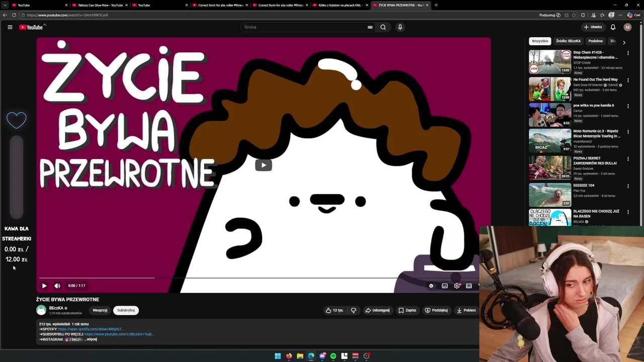
Task: Show more filter chips with right arrow
Action: click(x=624, y=42)
